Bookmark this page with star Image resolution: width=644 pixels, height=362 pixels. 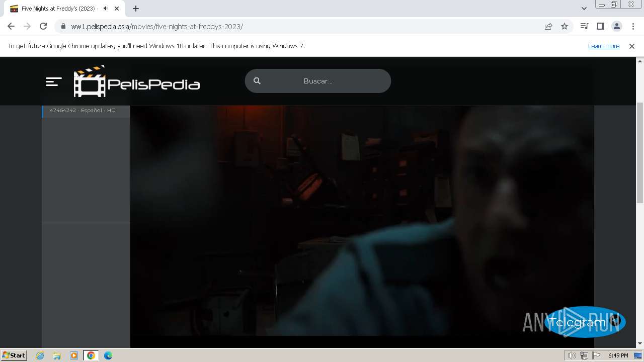(x=565, y=26)
